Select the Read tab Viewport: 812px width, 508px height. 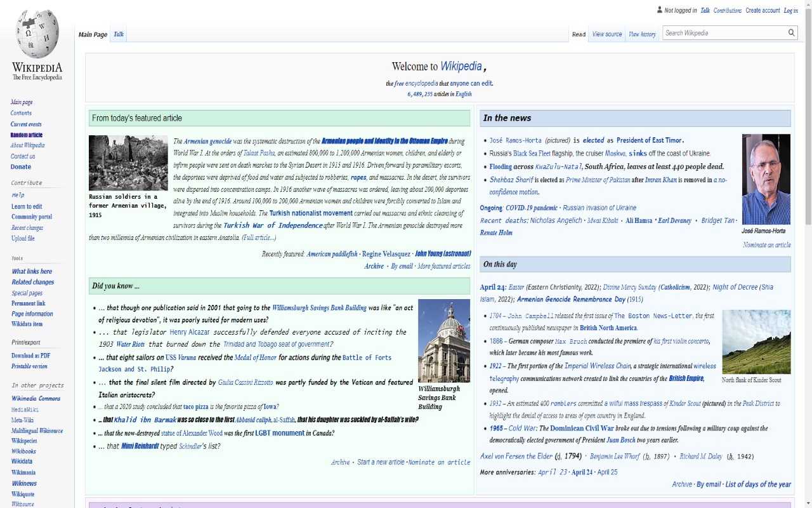tap(579, 34)
